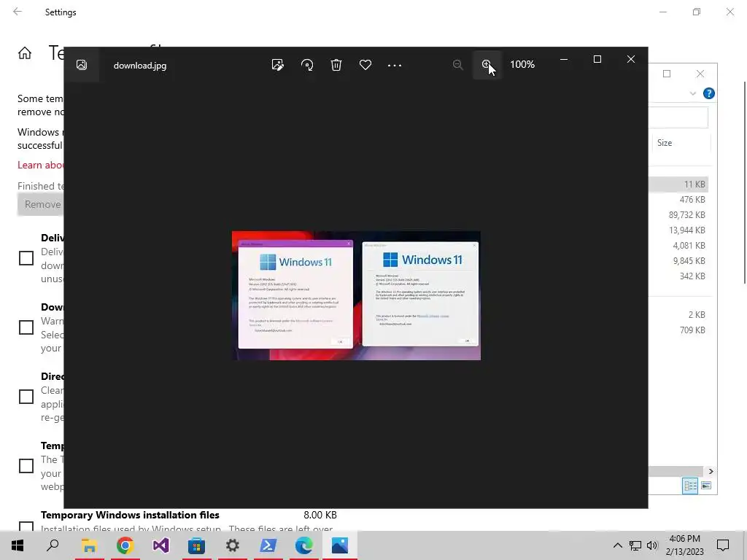Open the Action Center notifications icon
The image size is (747, 560).
723,545
